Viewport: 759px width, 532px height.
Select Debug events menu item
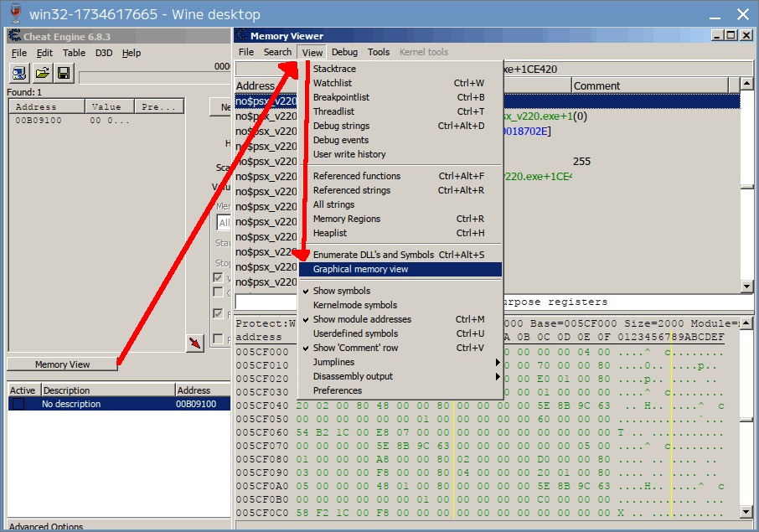coord(400,140)
